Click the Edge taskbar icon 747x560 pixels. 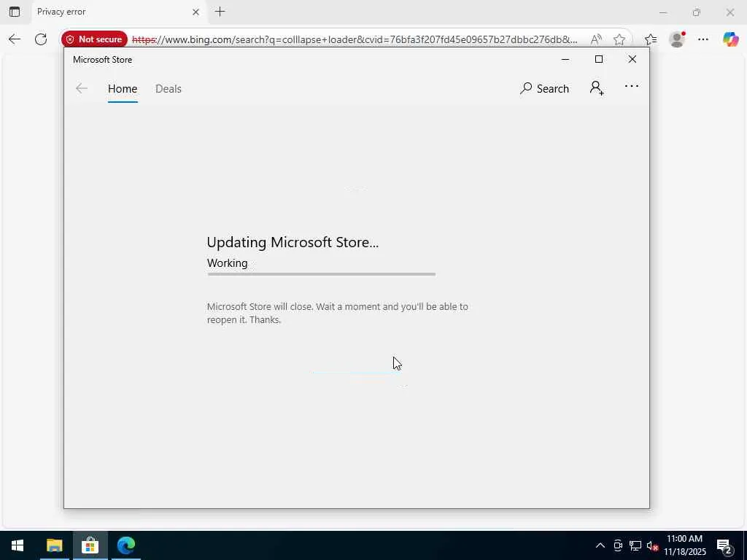[126, 545]
